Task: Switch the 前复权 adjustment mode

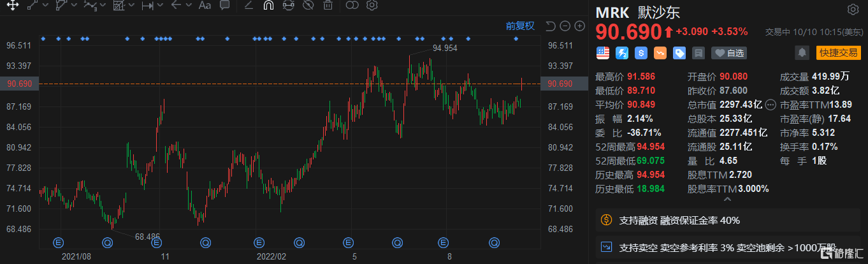Action: 520,26
